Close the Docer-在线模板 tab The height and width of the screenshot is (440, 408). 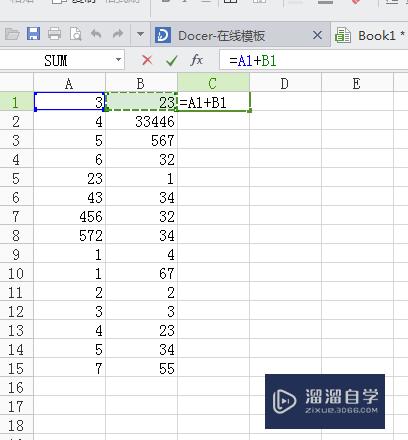(x=317, y=35)
